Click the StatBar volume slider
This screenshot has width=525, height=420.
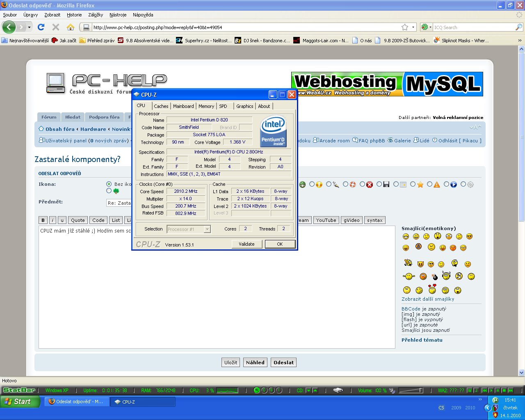[x=411, y=390]
